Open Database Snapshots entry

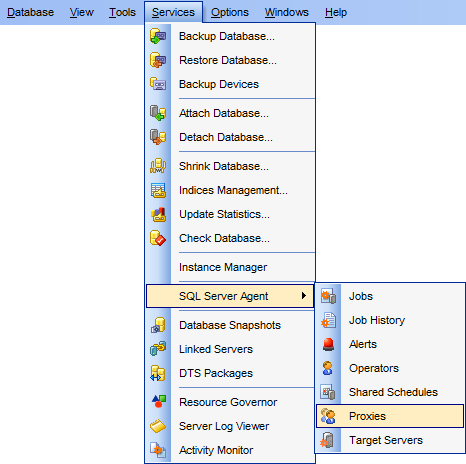coord(230,325)
